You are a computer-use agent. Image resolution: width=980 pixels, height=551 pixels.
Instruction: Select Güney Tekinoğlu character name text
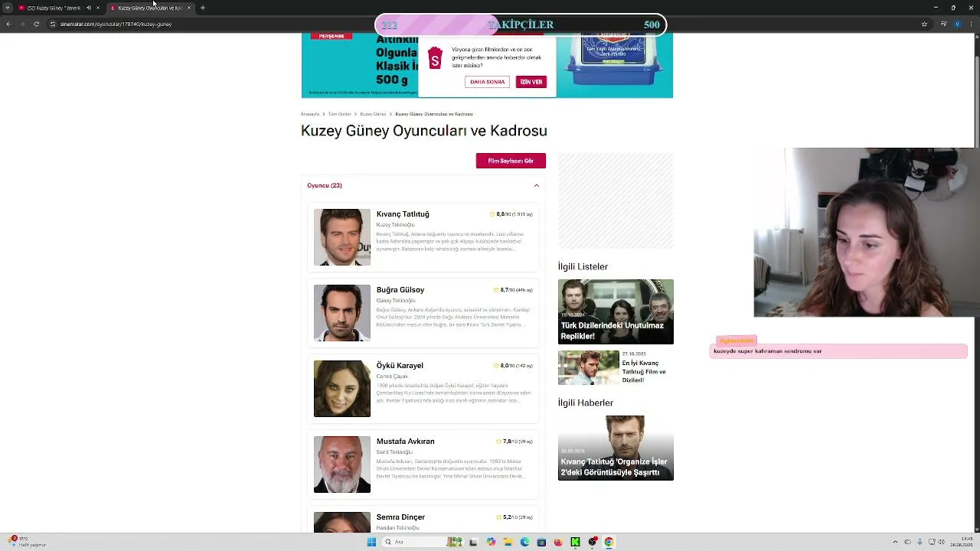(395, 301)
